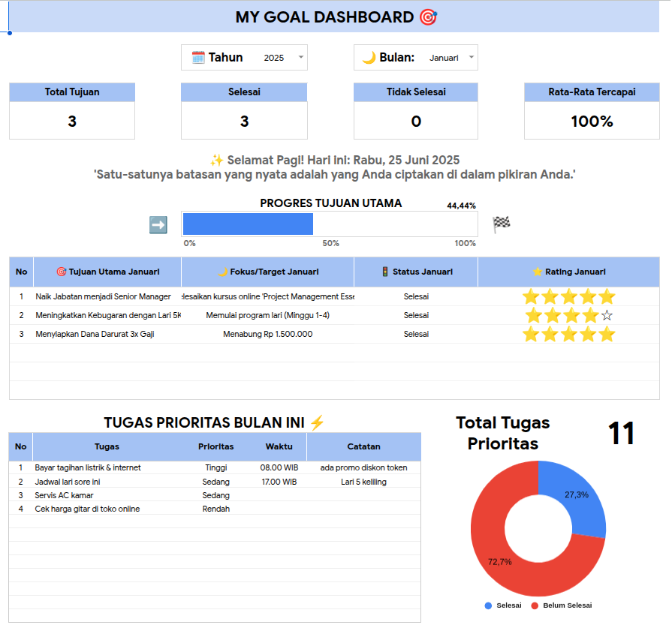Click the blue arrow icon left of progress bar
Viewport: 672px width, 631px height.
click(x=158, y=224)
